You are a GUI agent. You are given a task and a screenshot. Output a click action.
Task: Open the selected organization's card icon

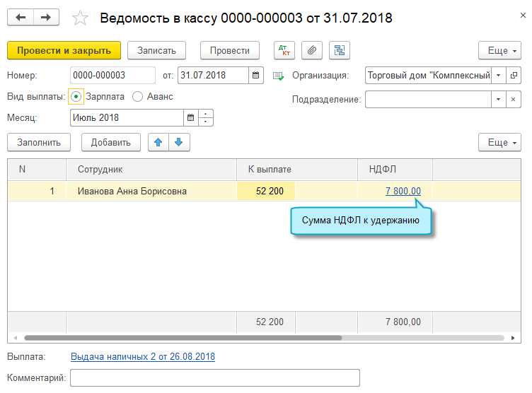click(x=514, y=75)
